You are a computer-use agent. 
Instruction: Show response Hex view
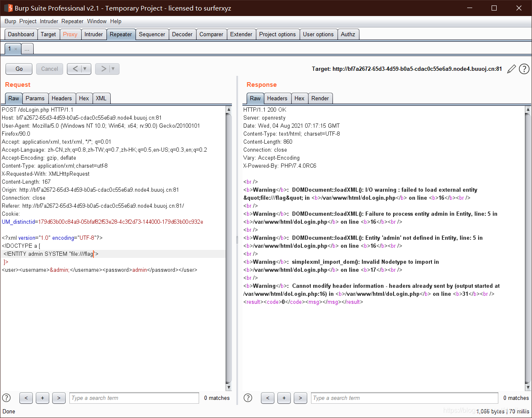300,98
